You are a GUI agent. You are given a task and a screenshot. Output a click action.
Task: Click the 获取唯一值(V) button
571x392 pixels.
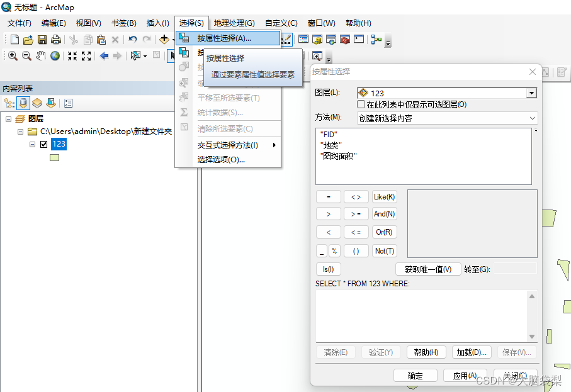click(428, 269)
